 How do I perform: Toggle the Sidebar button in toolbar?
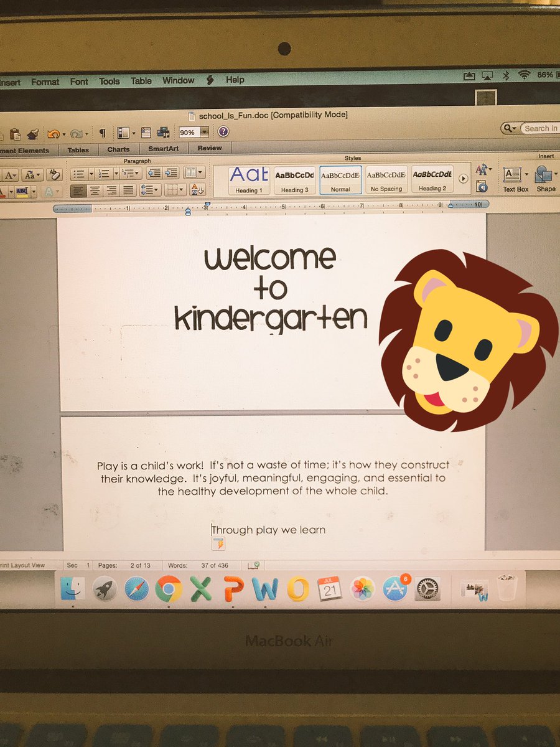coord(123,133)
